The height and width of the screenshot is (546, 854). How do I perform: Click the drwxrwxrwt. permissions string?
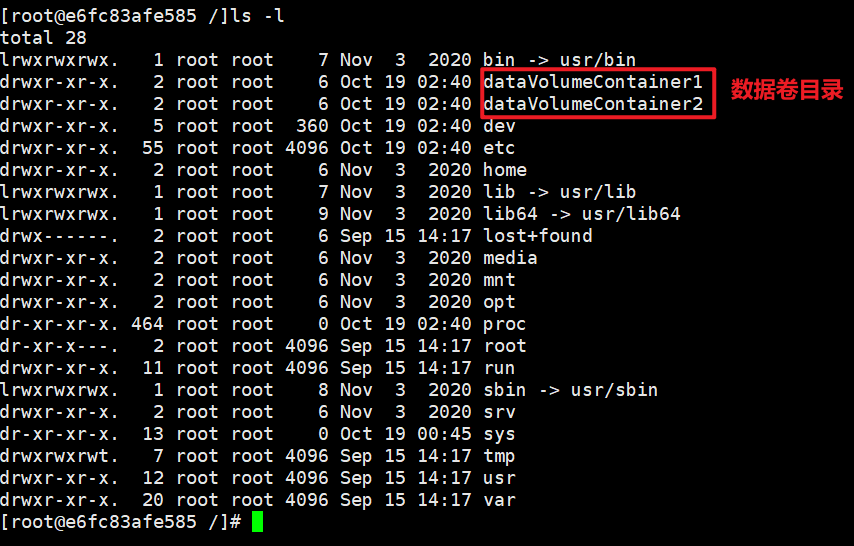click(x=59, y=456)
